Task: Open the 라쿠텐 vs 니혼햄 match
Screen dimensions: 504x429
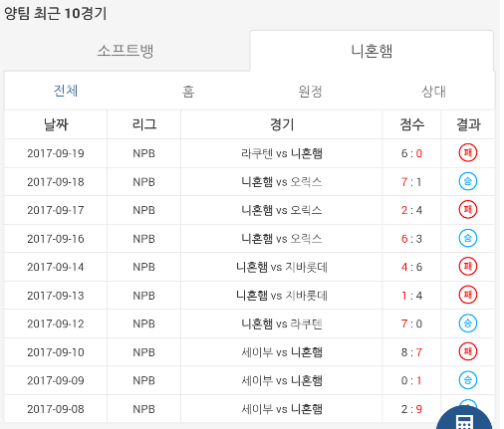Action: pos(282,153)
